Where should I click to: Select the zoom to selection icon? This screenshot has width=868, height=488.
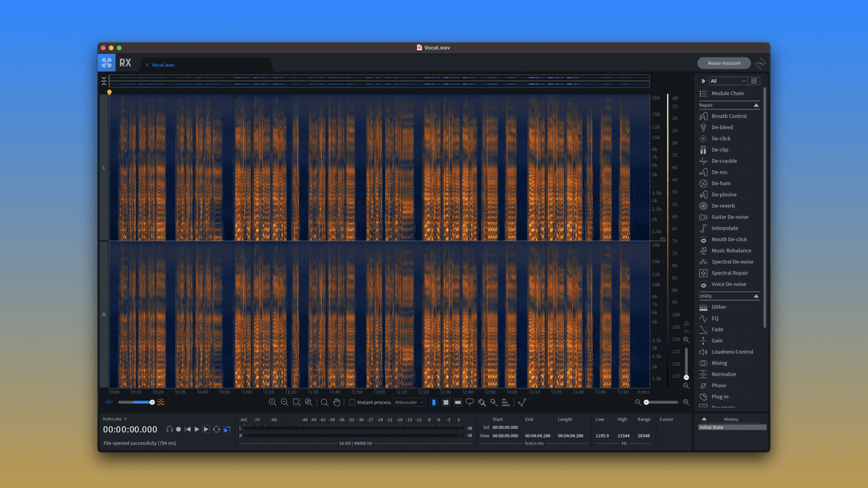click(297, 402)
